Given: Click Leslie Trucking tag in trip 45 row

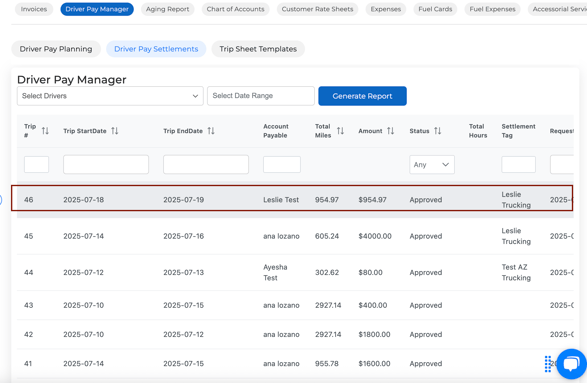Looking at the screenshot, I should click(x=516, y=236).
